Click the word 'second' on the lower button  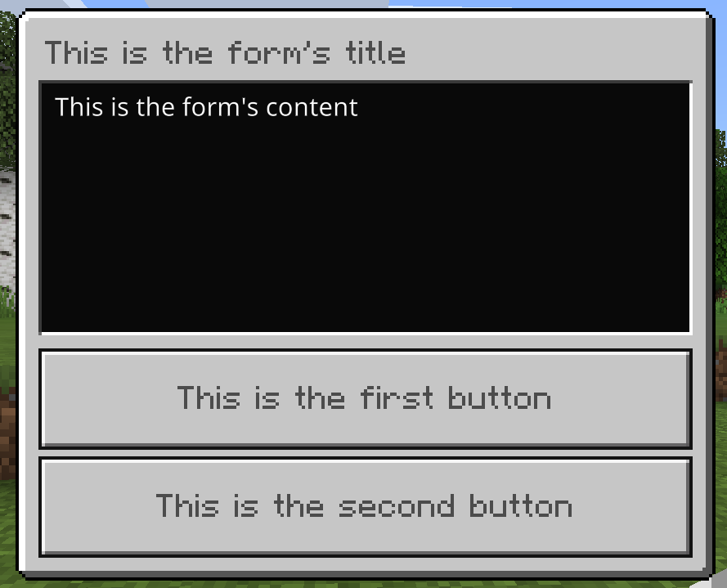[397, 506]
